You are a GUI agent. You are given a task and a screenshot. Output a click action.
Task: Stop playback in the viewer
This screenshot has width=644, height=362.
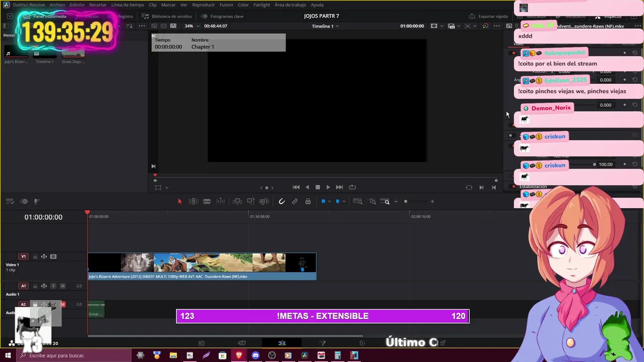pos(317,187)
